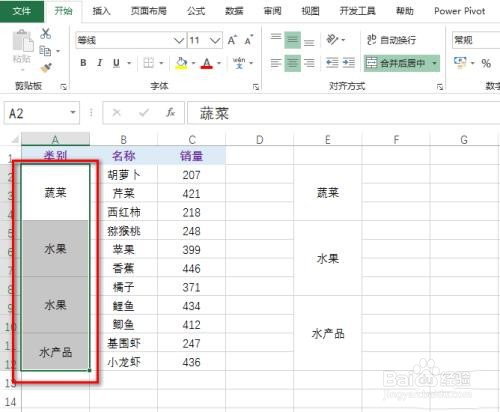The width and height of the screenshot is (500, 412).
Task: Open number format 常规 combo box
Action: 476,40
